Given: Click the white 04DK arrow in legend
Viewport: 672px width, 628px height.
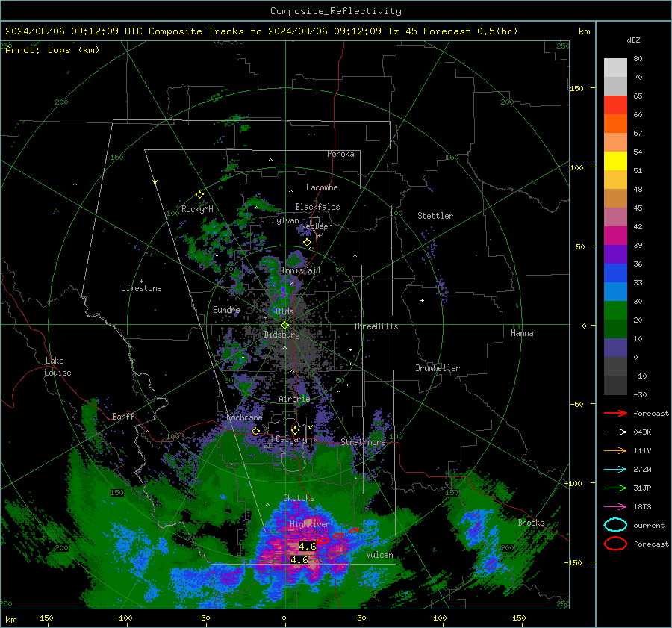Looking at the screenshot, I should (615, 432).
